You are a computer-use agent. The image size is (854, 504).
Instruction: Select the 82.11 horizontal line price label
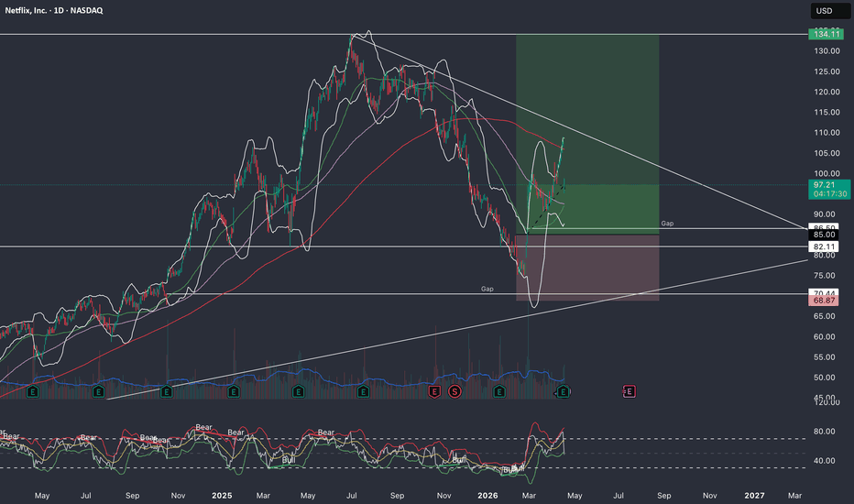click(822, 247)
